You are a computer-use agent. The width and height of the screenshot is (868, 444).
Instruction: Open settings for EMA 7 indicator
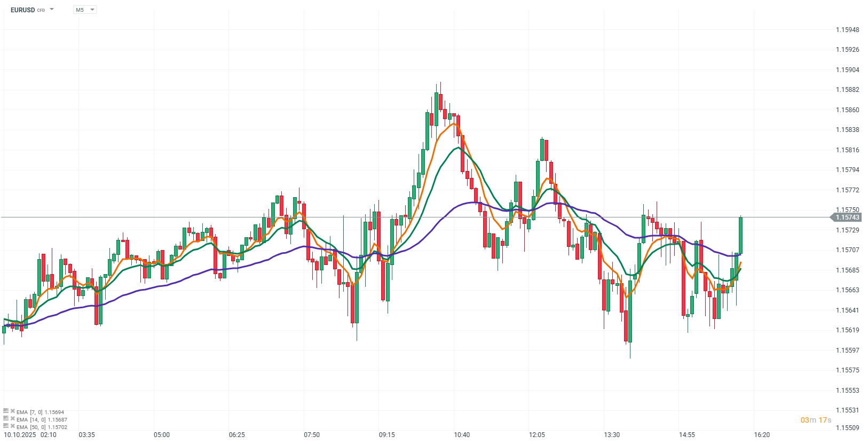click(x=6, y=411)
